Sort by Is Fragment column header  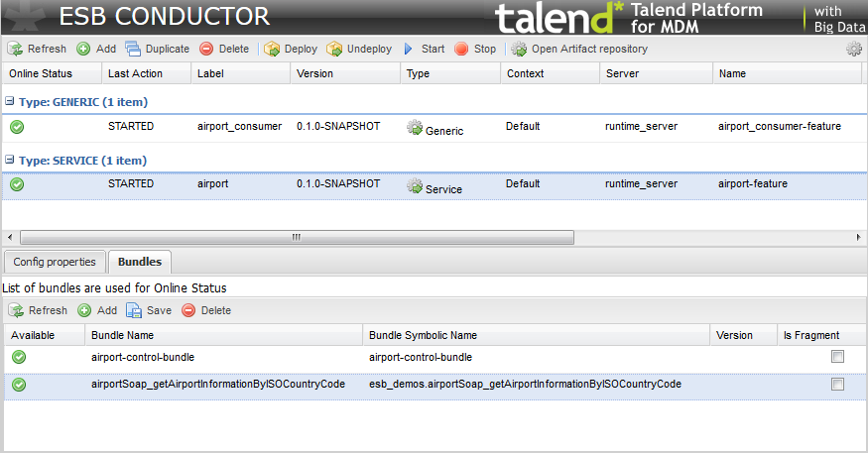coord(821,336)
